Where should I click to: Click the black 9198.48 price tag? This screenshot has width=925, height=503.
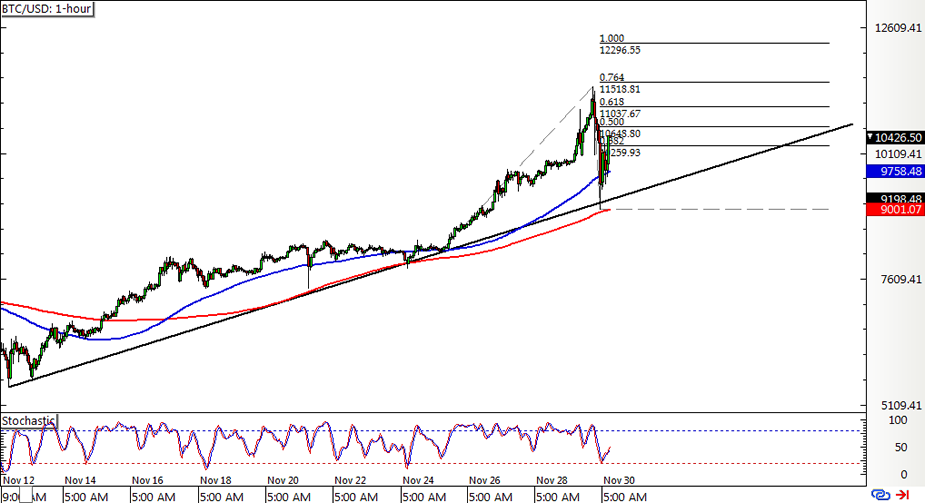pos(895,198)
